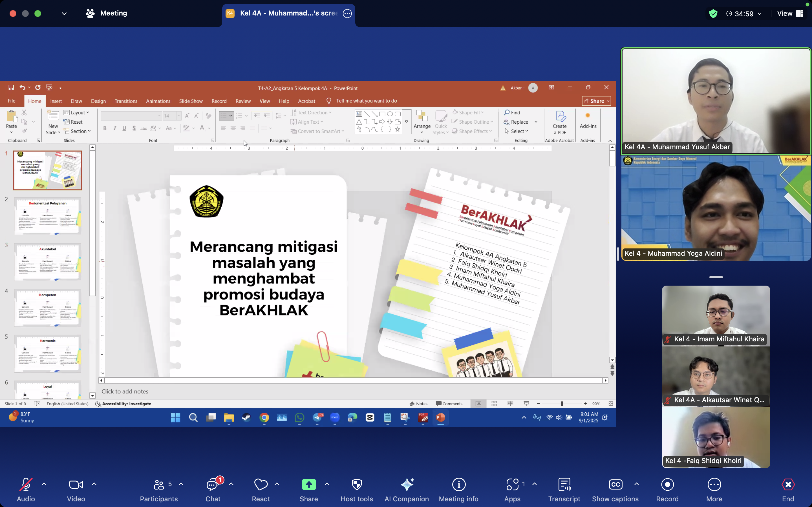
Task: Click the green Share screen icon
Action: [x=309, y=484]
